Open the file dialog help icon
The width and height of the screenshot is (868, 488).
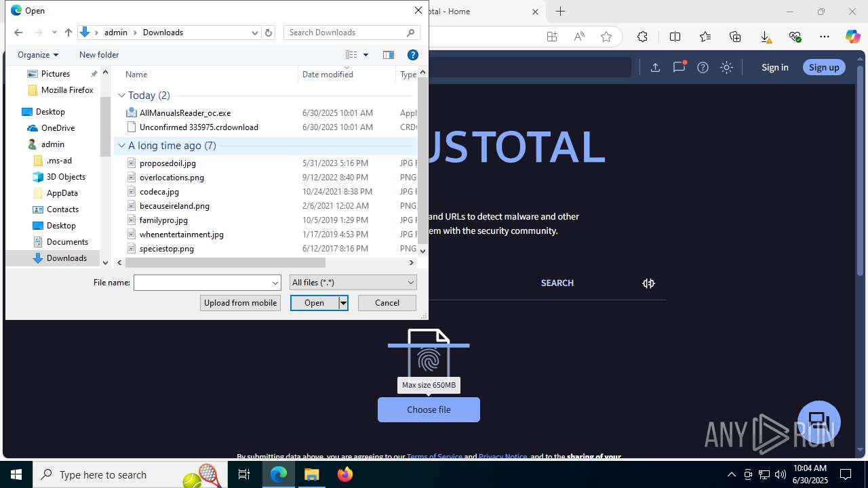pos(412,55)
